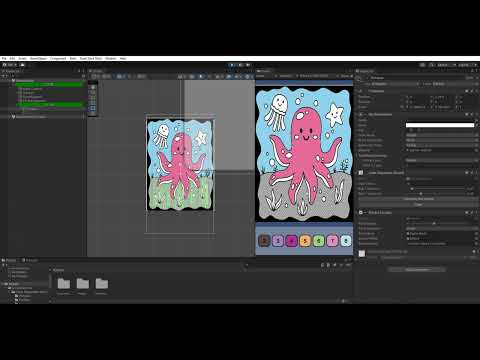Click the Play button in Unity toolbar
The image size is (480, 360).
pos(232,65)
